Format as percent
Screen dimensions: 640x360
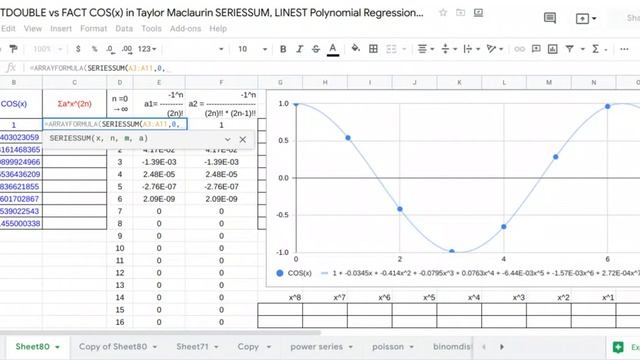[x=94, y=49]
